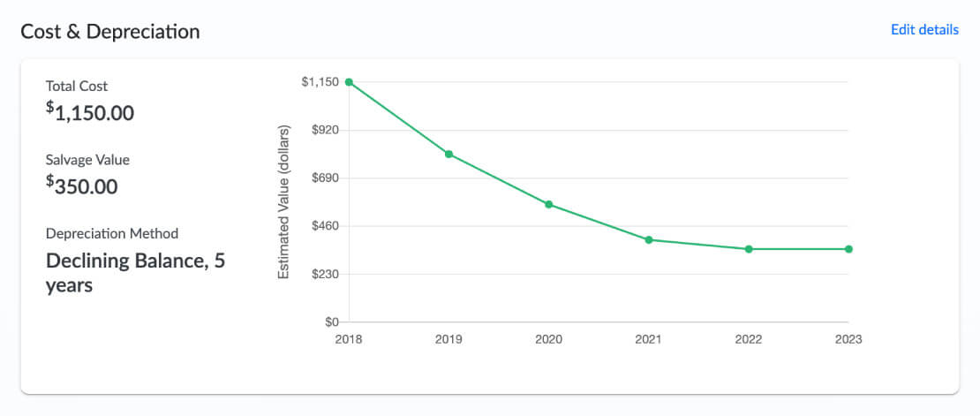Screen dimensions: 980x416
Task: Click the 2020 x-axis label
Action: 548,339
